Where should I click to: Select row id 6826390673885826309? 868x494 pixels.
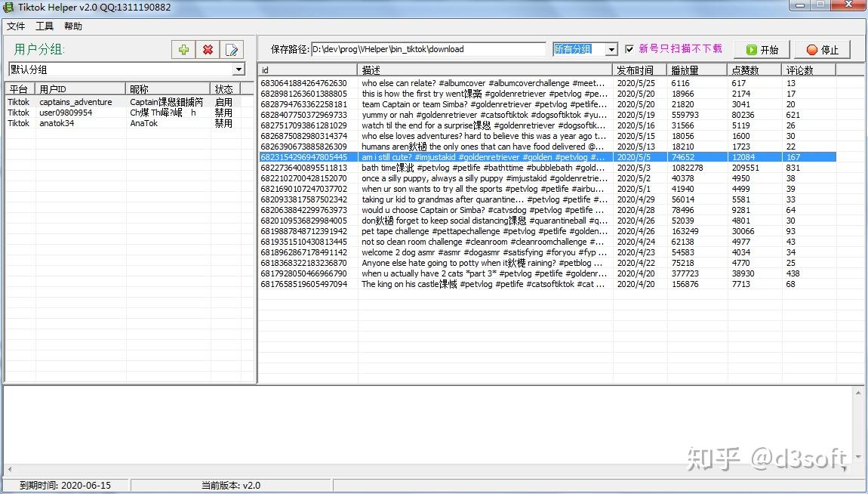tap(547, 147)
